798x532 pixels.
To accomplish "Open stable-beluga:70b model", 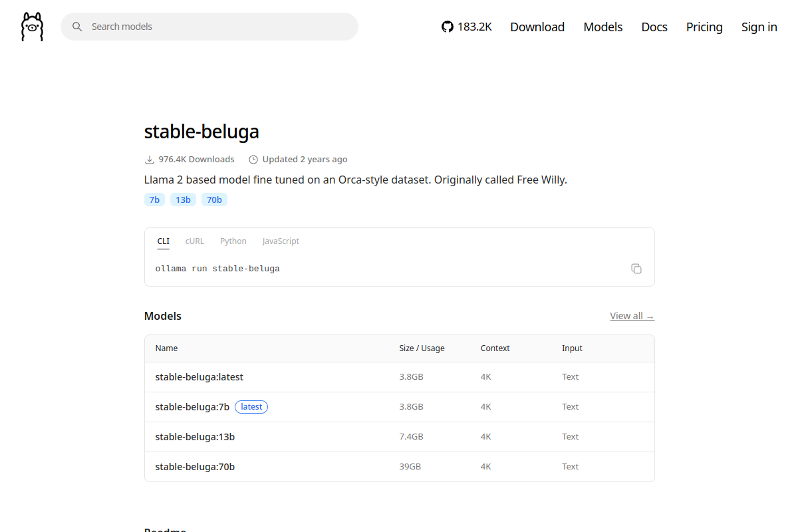I will click(x=195, y=467).
